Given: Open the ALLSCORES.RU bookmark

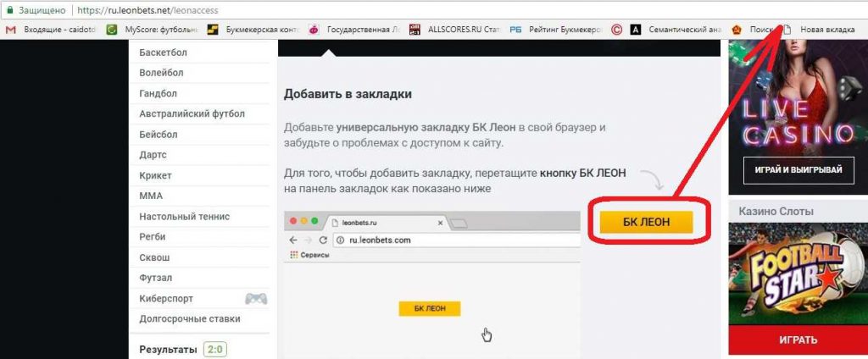Looking at the screenshot, I should (x=455, y=30).
